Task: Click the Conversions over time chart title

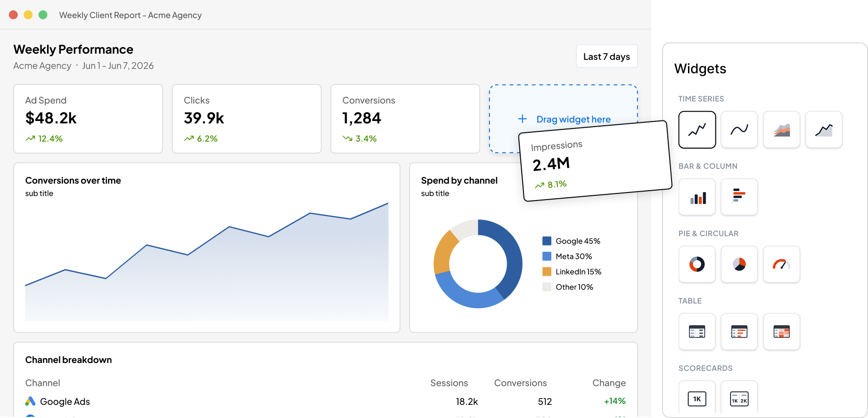Action: (73, 180)
